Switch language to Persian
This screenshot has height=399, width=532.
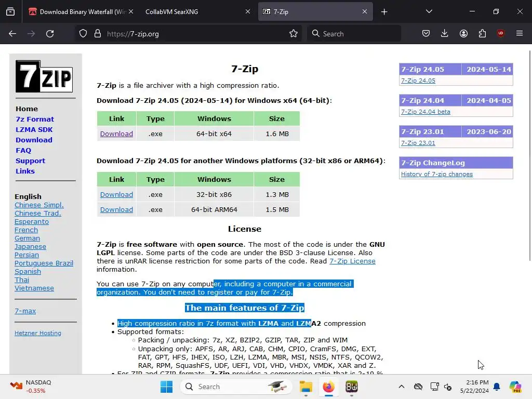point(26,255)
